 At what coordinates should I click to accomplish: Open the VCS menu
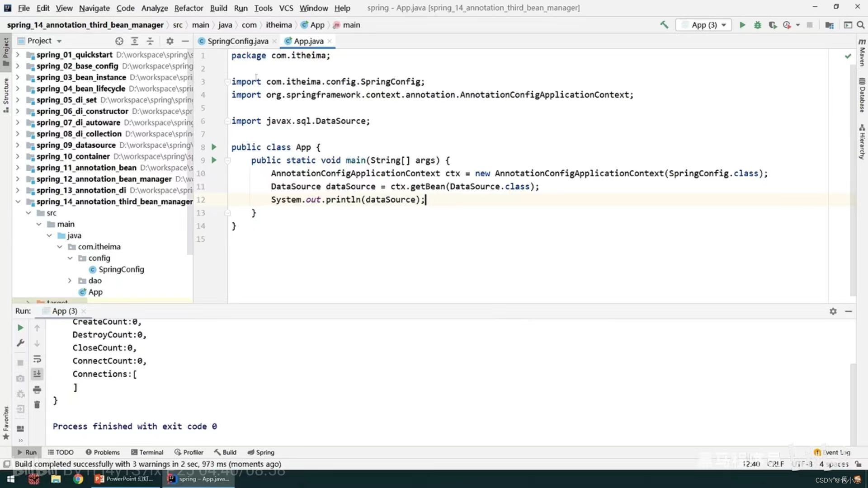click(x=286, y=8)
